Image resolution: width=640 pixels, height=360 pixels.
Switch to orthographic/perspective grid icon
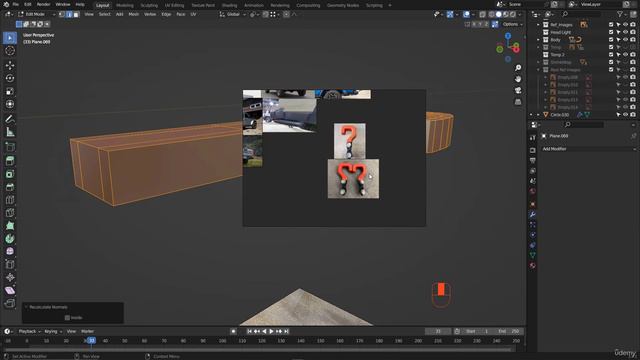point(518,102)
